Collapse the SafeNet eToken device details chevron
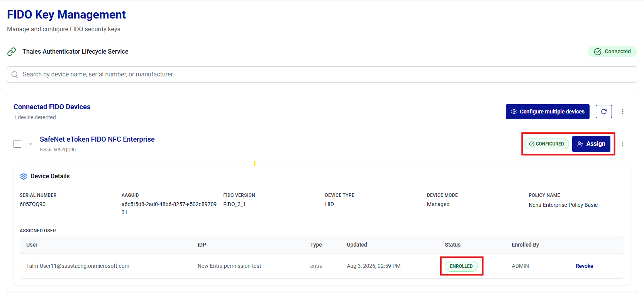Screen dimensions: 644x301 coord(31,144)
